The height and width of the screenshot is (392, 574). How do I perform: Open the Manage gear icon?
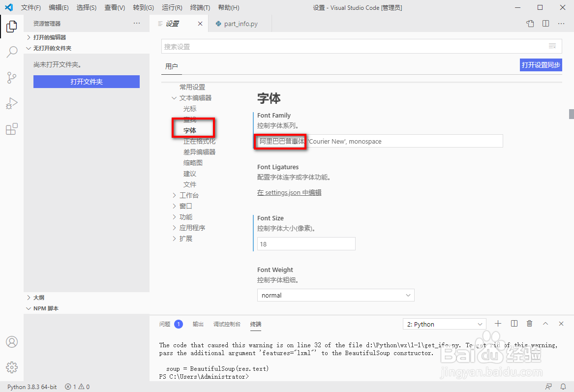pyautogui.click(x=12, y=367)
